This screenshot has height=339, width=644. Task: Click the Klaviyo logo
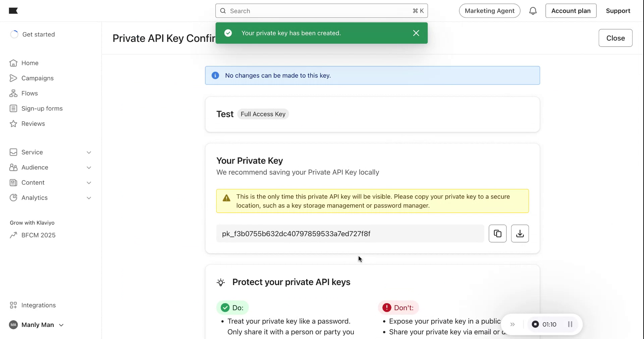coord(13,10)
